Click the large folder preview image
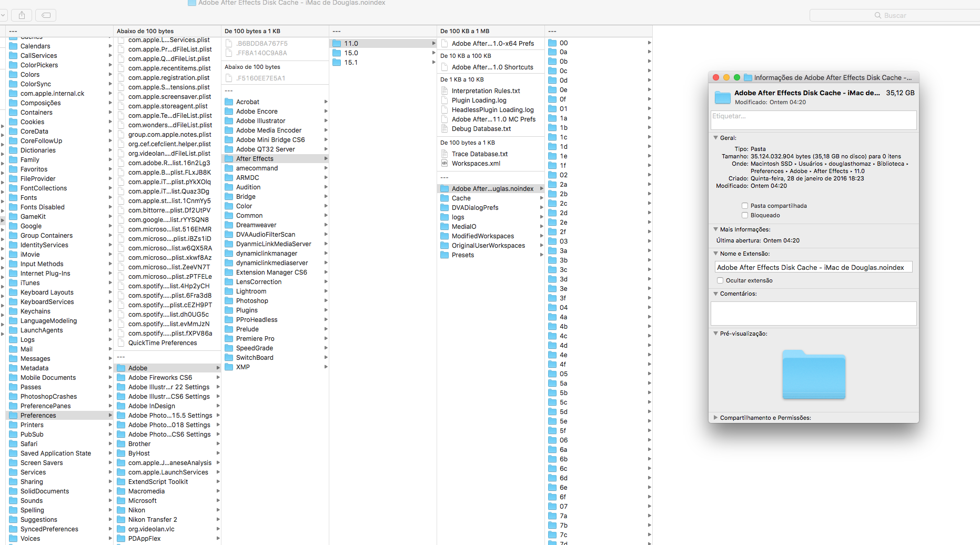 [814, 374]
